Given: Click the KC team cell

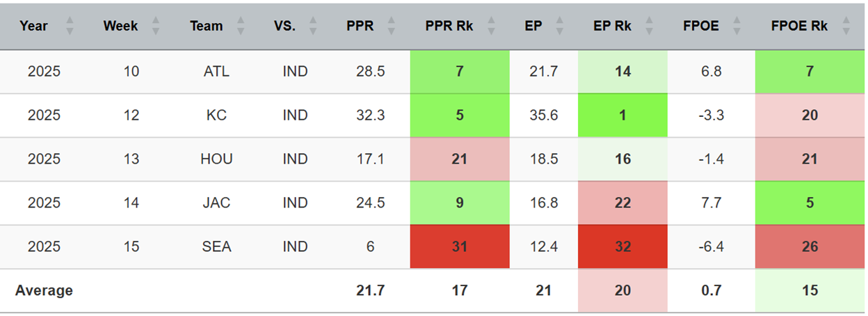Looking at the screenshot, I should pyautogui.click(x=216, y=115).
